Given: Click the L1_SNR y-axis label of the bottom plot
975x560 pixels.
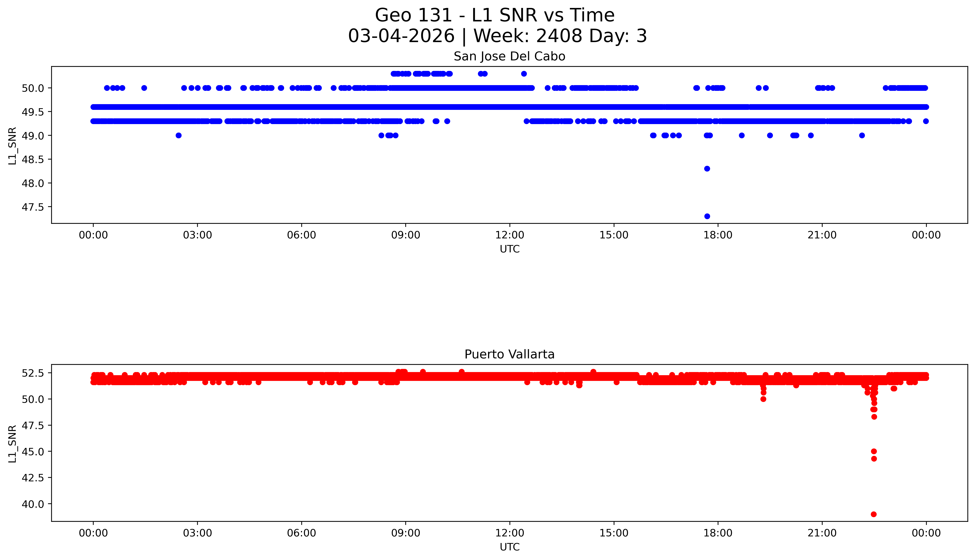Looking at the screenshot, I should pyautogui.click(x=12, y=443).
